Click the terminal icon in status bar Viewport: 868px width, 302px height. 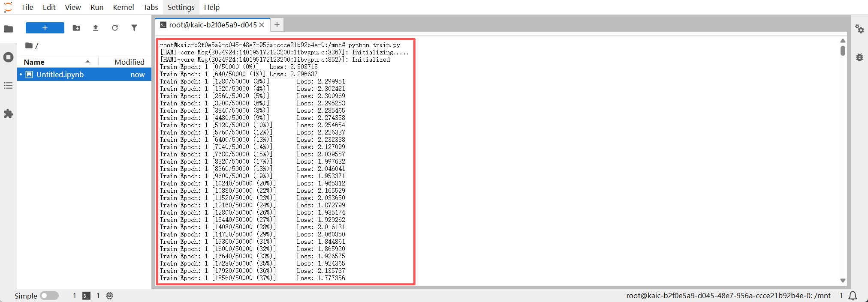[86, 296]
